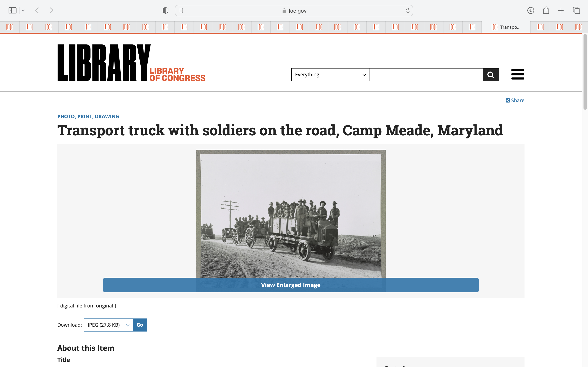Show tab overview icon
The height and width of the screenshot is (367, 588).
click(x=576, y=10)
